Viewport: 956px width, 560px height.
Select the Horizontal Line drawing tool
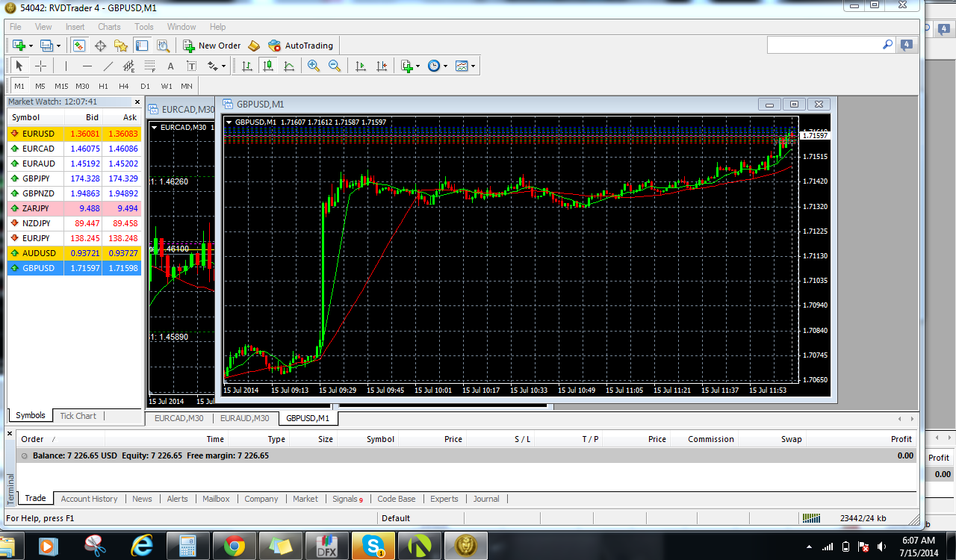[87, 66]
